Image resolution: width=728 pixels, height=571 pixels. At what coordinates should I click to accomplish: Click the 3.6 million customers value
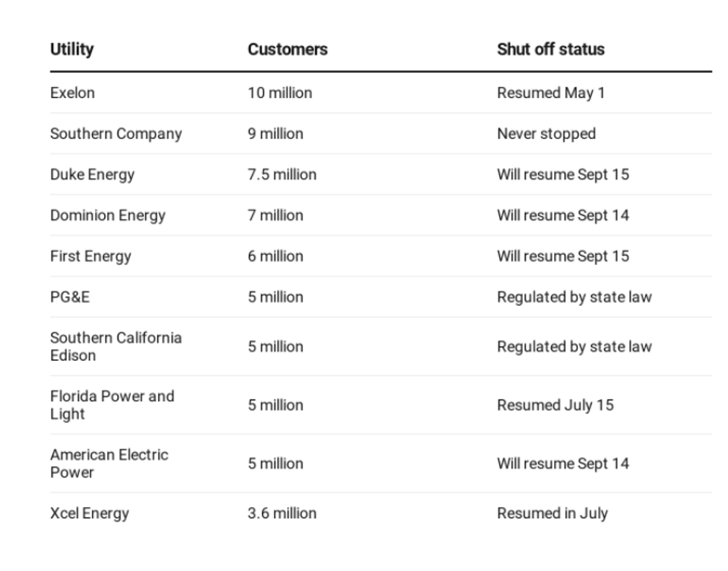[x=282, y=514]
